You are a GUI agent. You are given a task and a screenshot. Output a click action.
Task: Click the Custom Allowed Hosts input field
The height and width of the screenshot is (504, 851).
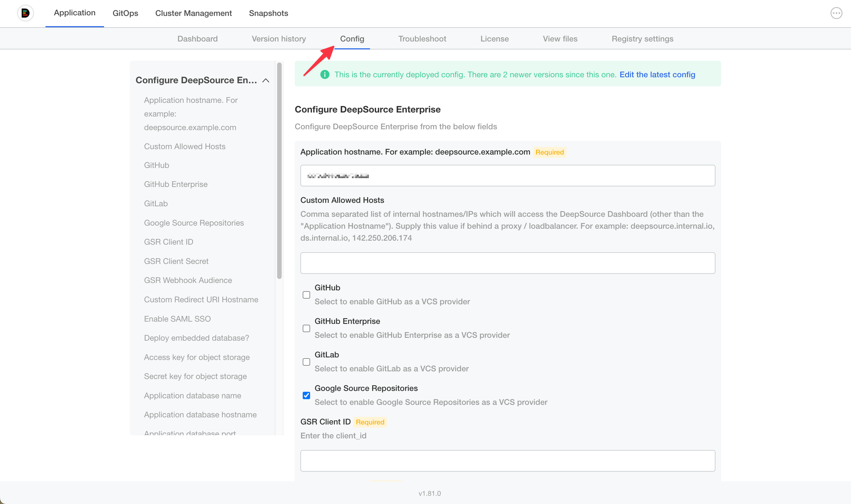tap(508, 263)
